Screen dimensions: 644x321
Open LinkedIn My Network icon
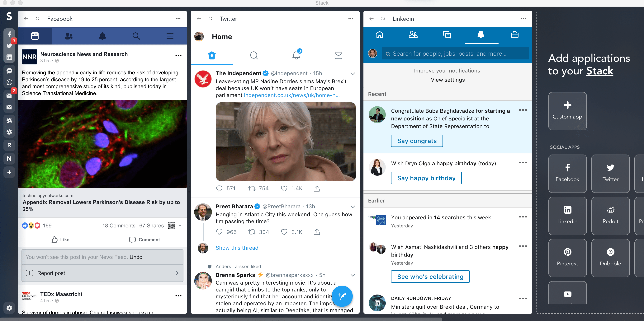tap(413, 35)
